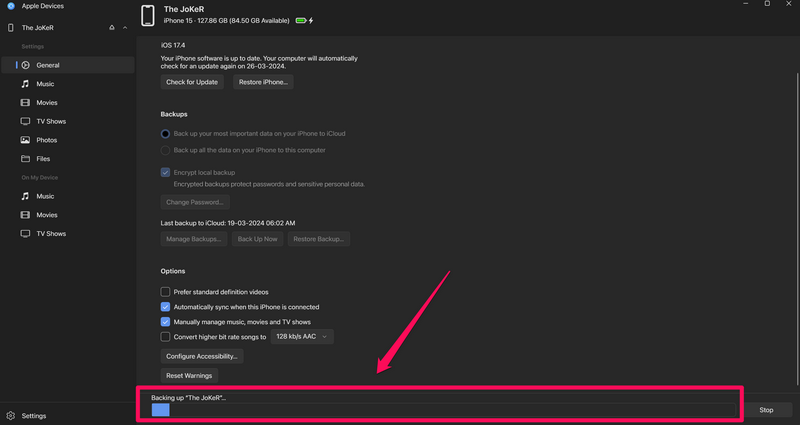Open Settings at bottom of sidebar

coord(34,416)
